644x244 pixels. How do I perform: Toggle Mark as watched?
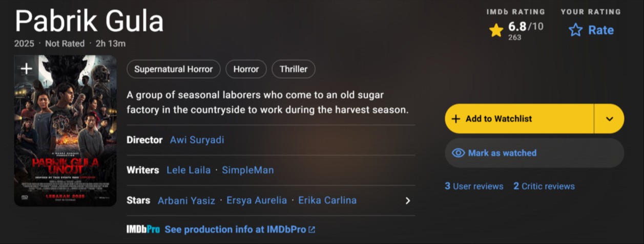pos(534,153)
